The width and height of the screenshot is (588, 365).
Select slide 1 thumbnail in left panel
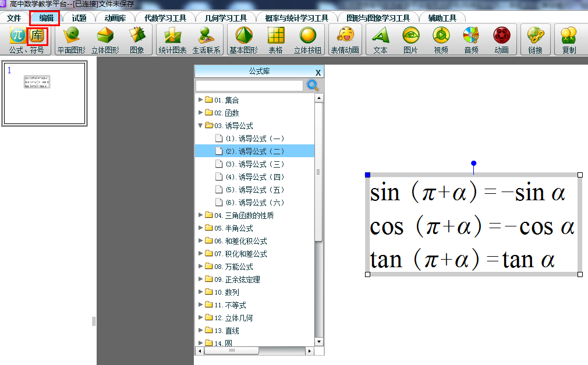point(44,93)
